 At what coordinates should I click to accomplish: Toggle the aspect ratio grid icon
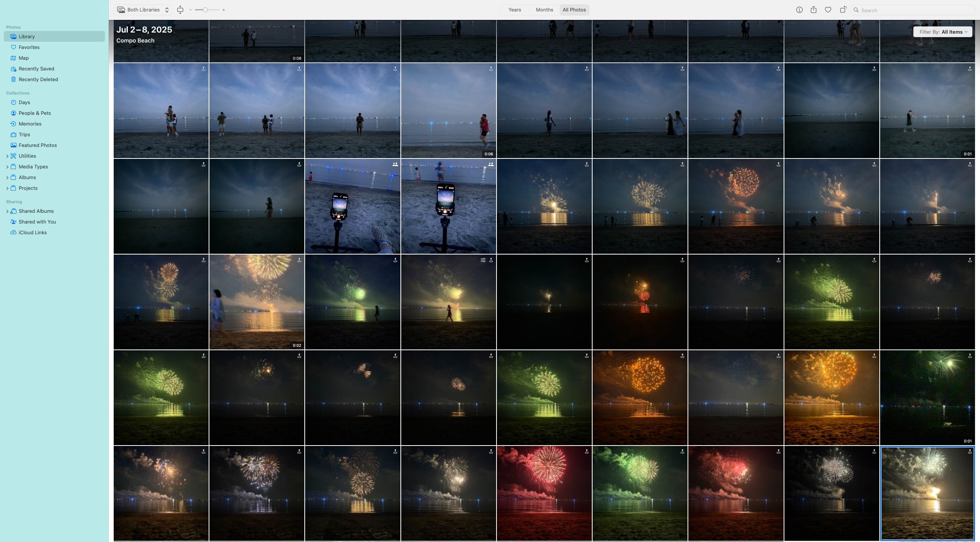180,10
